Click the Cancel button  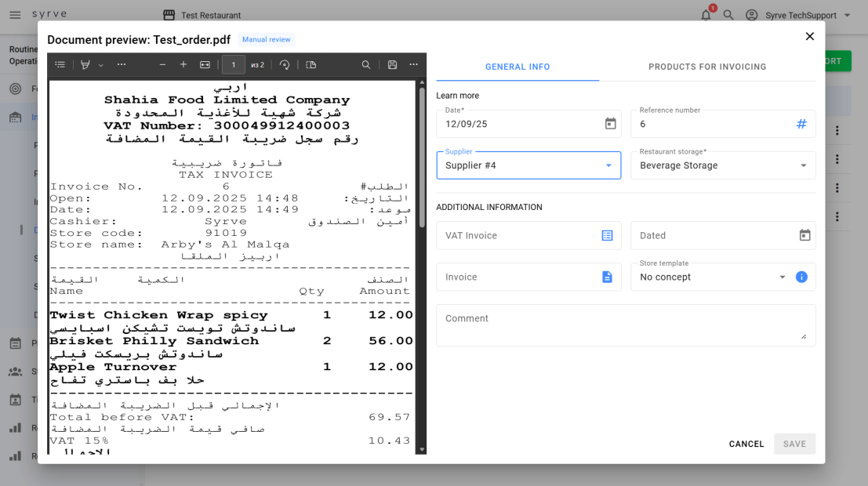pos(746,444)
